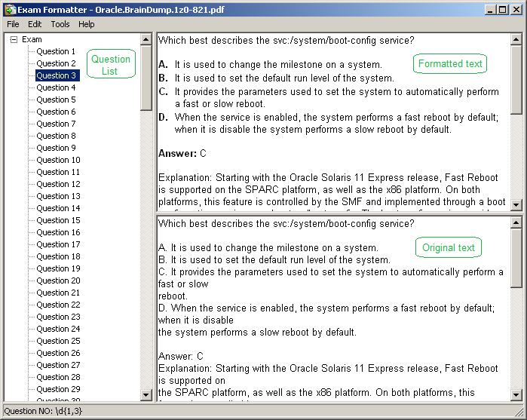
Task: Open Question 24 from the tree
Action: click(58, 329)
